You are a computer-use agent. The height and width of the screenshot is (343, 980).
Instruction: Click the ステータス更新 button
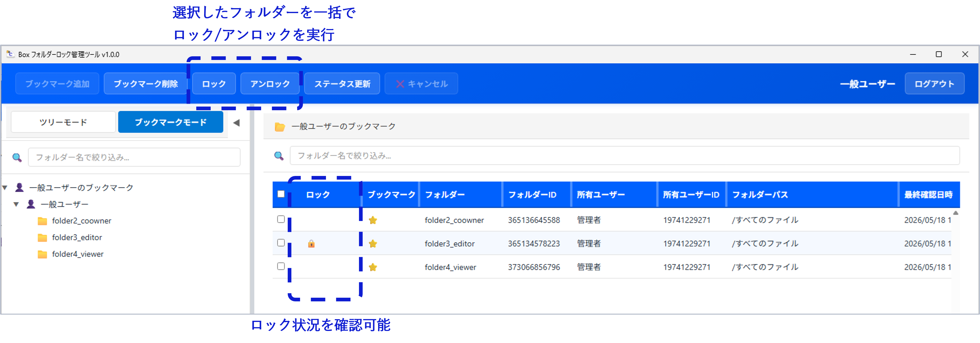point(342,84)
